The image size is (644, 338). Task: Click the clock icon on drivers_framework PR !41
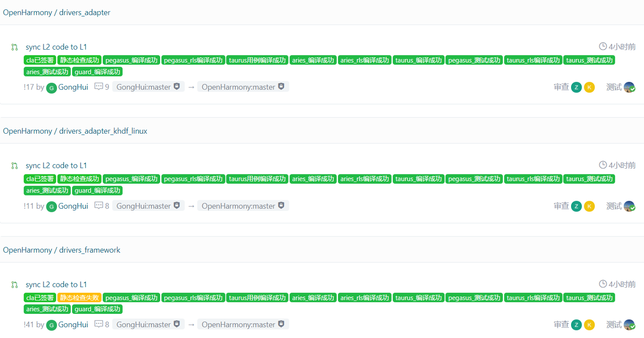(603, 284)
